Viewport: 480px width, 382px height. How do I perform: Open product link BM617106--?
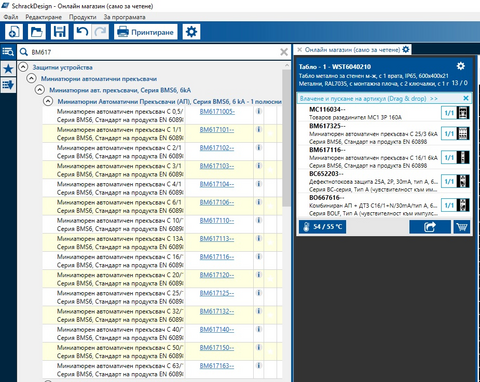pyautogui.click(x=217, y=202)
